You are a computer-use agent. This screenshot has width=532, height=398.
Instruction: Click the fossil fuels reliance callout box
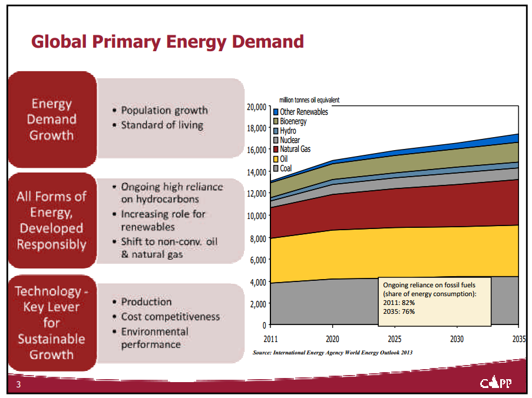(435, 301)
